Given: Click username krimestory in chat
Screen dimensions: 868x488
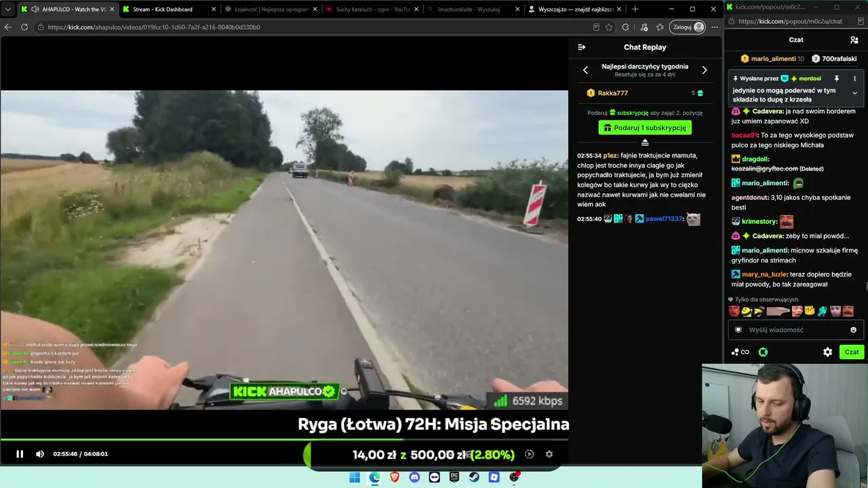Looking at the screenshot, I should click(759, 222).
